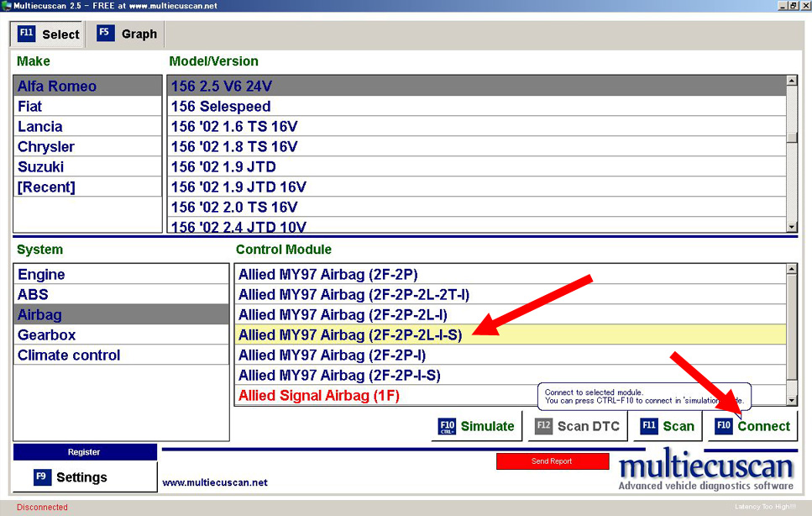Screen dimensions: 812x516
Task: Open the Settings button
Action: (x=85, y=477)
